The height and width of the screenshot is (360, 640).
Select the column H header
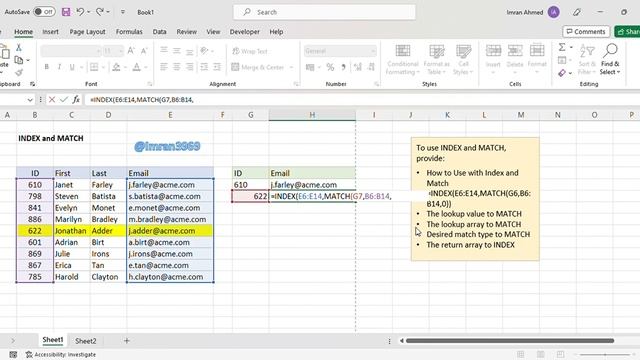[x=312, y=115]
